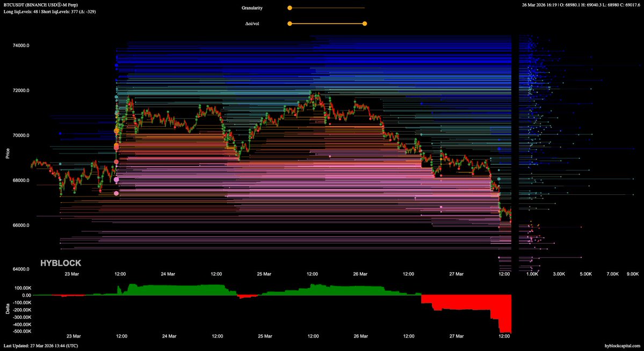
Task: Click the 0.00 delta axis label
Action: (x=26, y=295)
